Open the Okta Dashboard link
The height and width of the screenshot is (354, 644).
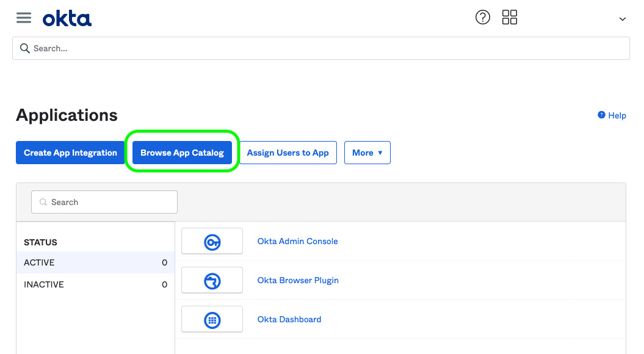[289, 319]
